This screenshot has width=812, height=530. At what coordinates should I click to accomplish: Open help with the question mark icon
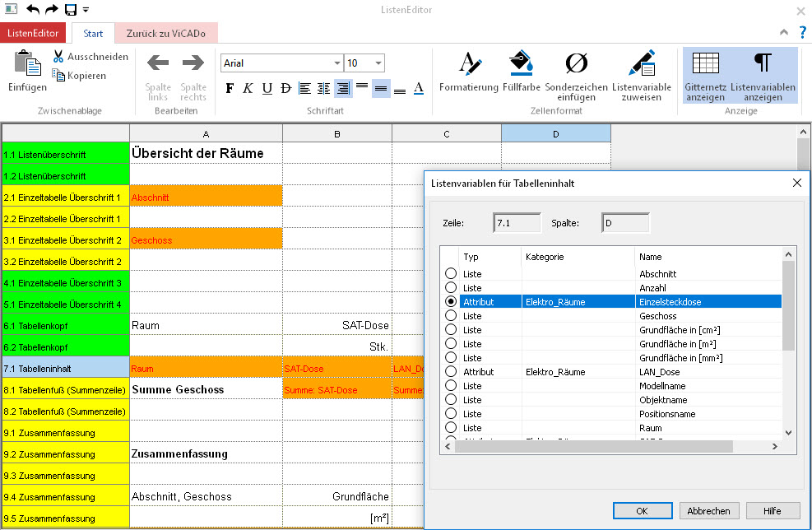[x=803, y=32]
